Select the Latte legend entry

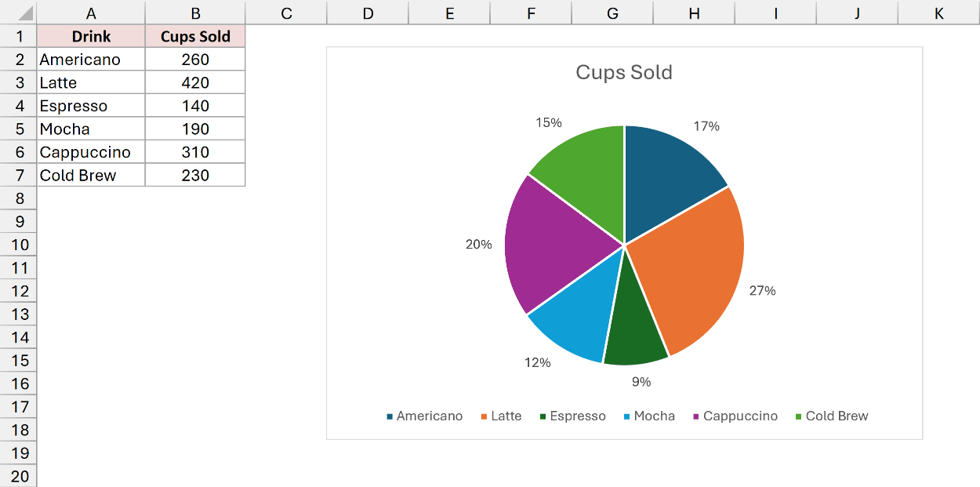[x=501, y=416]
